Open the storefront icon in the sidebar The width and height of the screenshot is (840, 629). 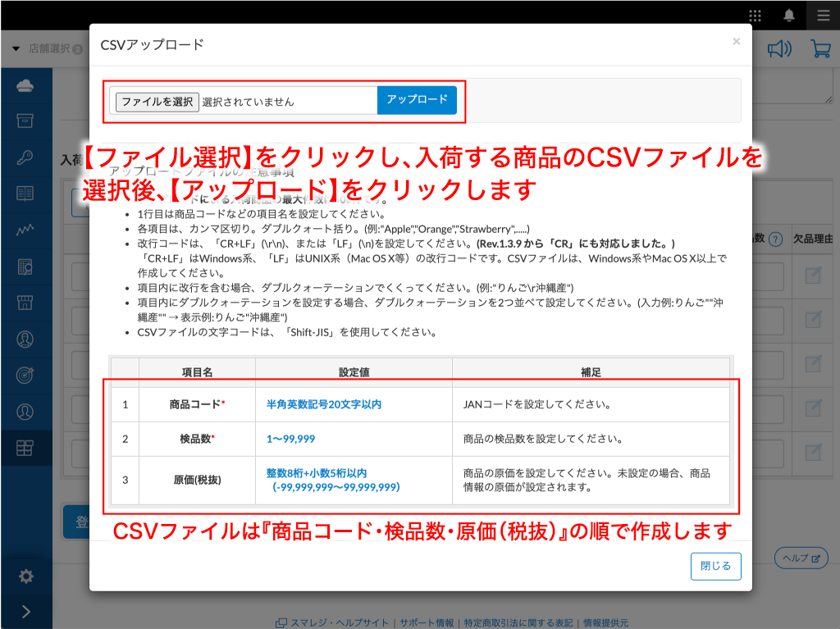pos(25,303)
